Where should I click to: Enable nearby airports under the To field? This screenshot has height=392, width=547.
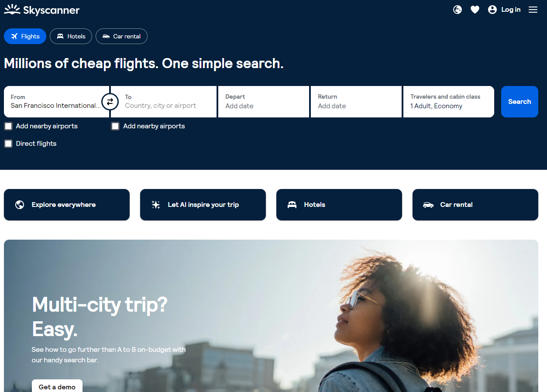pos(115,126)
